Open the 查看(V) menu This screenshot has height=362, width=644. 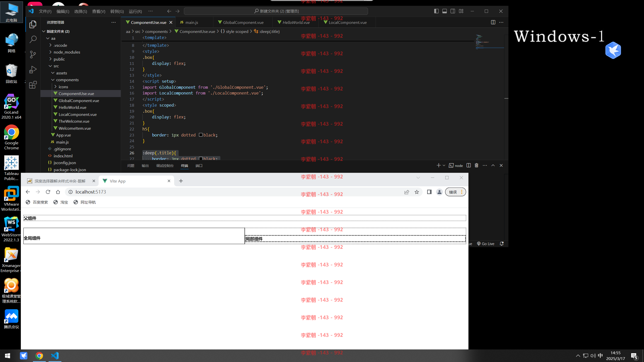pos(99,11)
